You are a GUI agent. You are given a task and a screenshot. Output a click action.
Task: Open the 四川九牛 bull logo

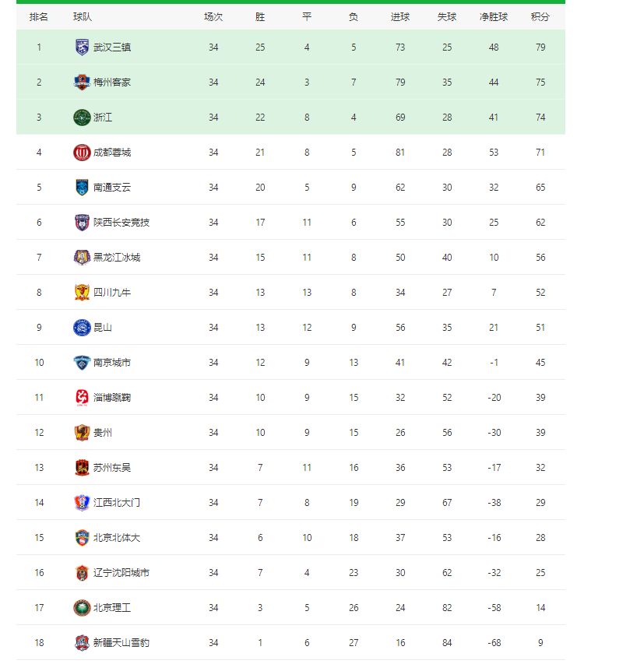82,293
